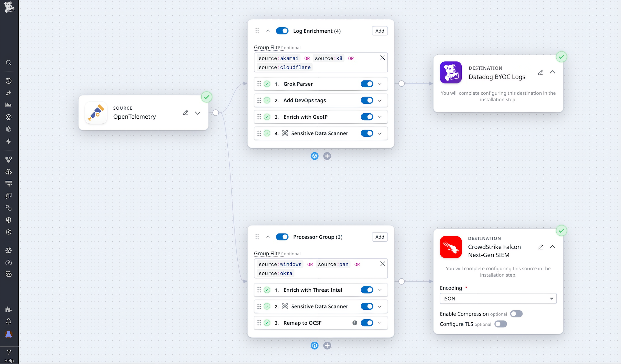Edit the Datadog BYOC Logs destination
The width and height of the screenshot is (621, 364).
(540, 72)
